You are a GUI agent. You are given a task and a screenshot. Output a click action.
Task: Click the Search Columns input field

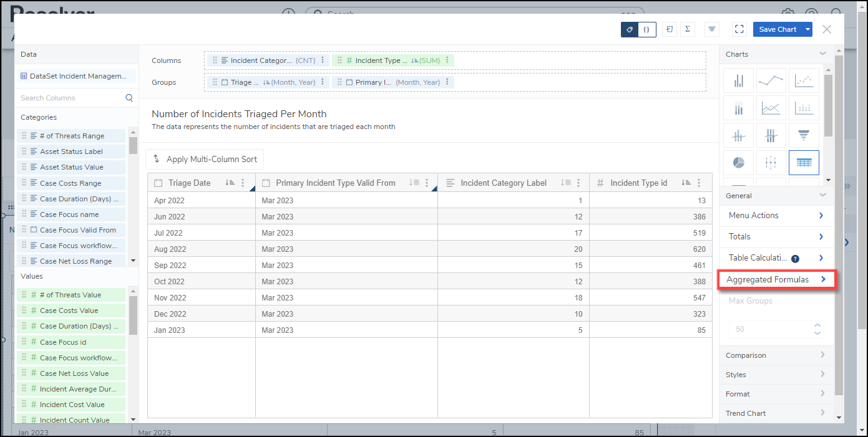(x=70, y=98)
